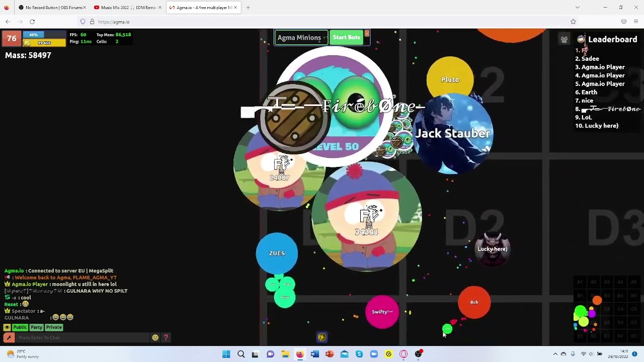Open the Pocket save icon in toolbar
The image size is (644, 362).
[x=624, y=22]
